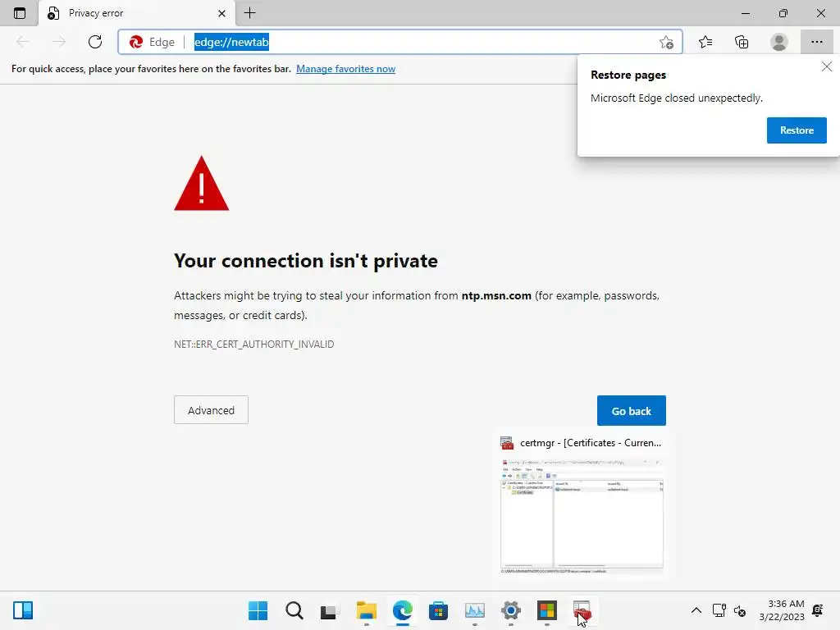Open the Favorites list icon
The width and height of the screenshot is (840, 630).
(705, 42)
